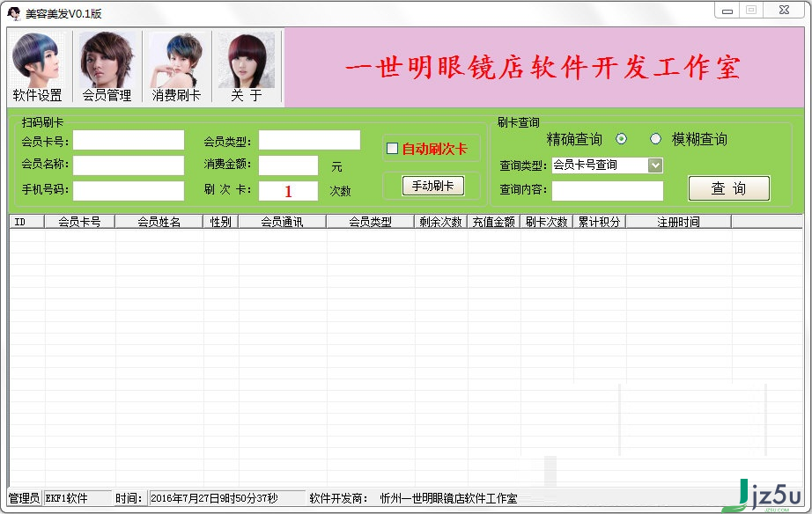Click the 查询内容 search content field

[608, 190]
